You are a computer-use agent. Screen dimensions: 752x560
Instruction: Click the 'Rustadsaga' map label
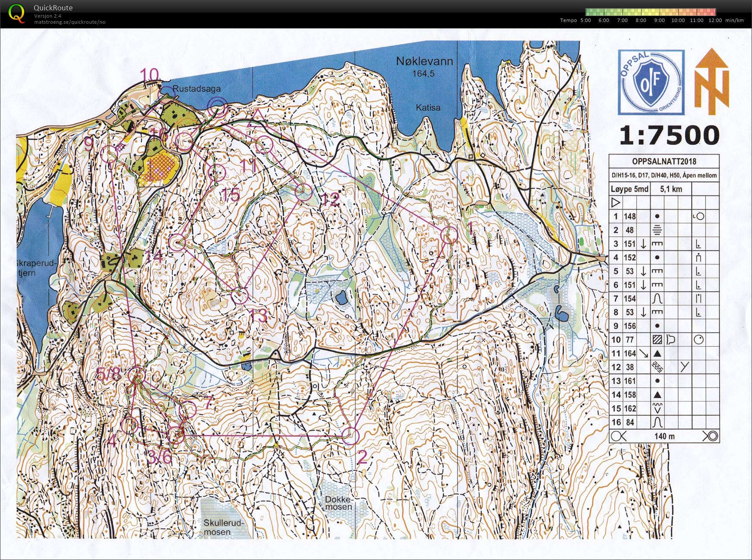196,88
